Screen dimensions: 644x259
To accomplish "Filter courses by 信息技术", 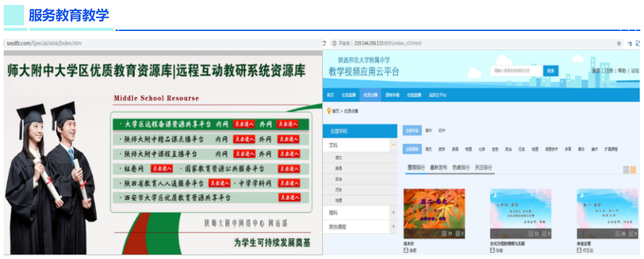I will 552,150.
